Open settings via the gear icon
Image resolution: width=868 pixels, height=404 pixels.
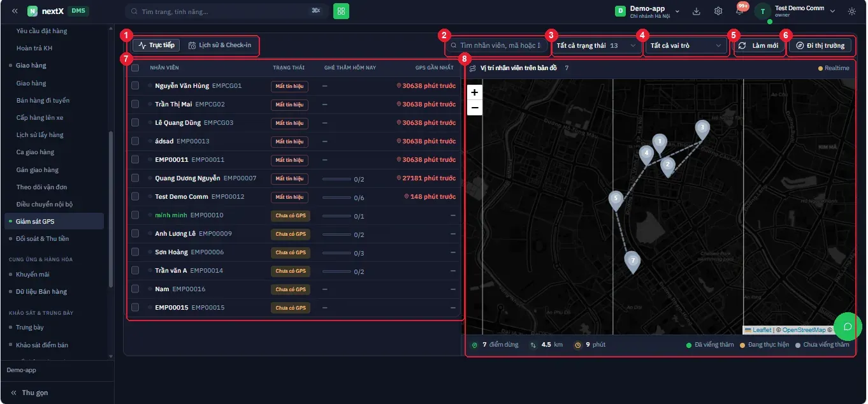coord(718,11)
